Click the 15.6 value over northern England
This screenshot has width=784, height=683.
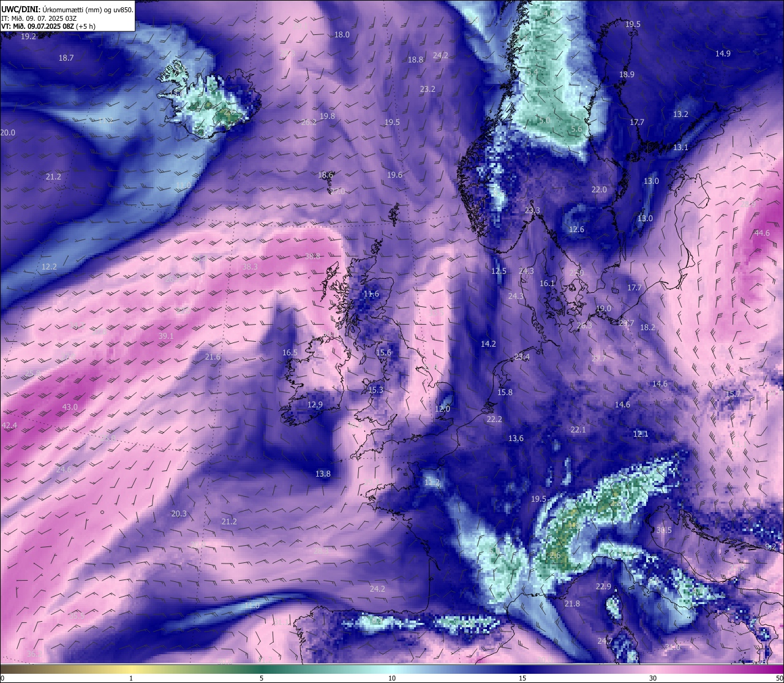(383, 353)
